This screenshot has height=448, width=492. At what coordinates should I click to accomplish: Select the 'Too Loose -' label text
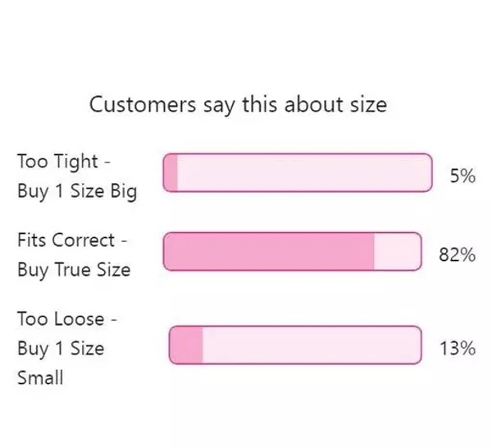point(67,319)
